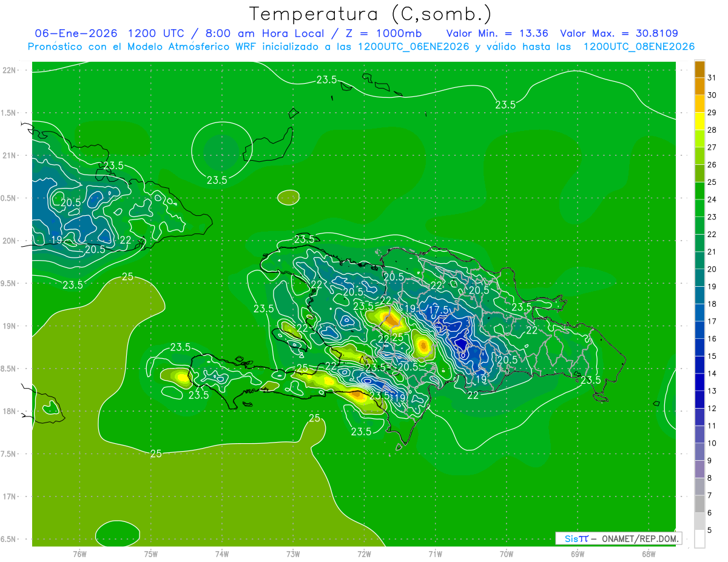Click the '19N' latitude axis label

(x=10, y=326)
